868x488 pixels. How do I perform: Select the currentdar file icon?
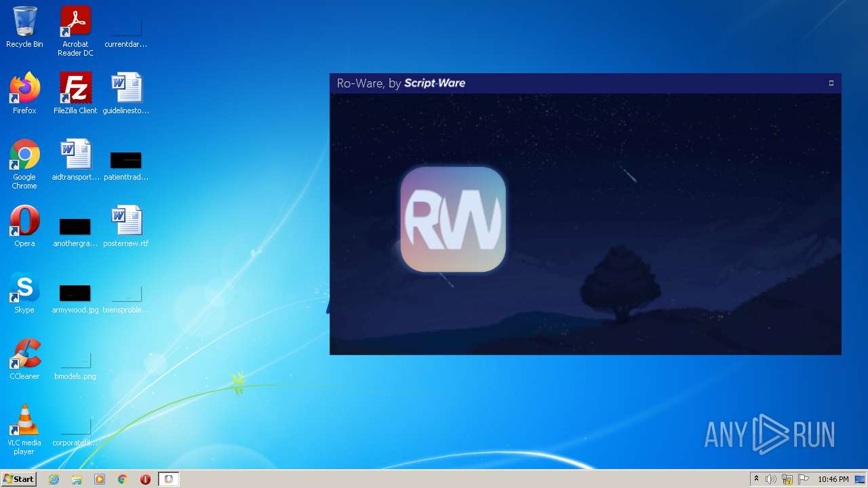pyautogui.click(x=126, y=31)
